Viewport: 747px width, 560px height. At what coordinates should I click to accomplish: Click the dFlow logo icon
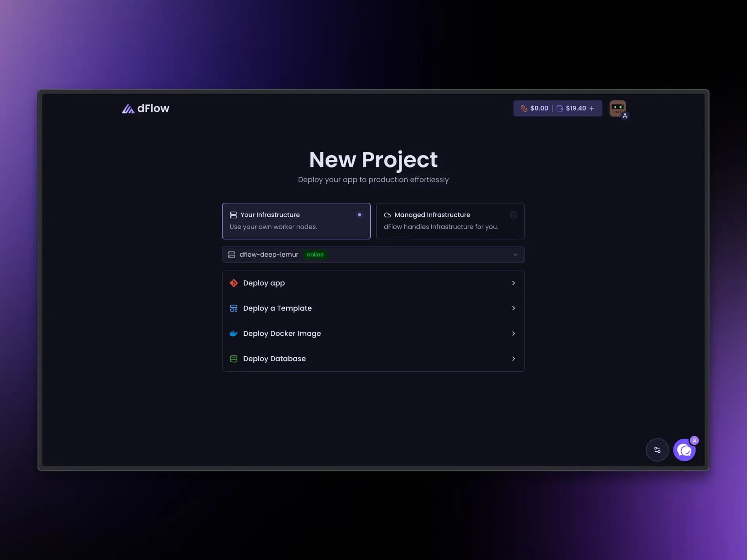point(128,109)
